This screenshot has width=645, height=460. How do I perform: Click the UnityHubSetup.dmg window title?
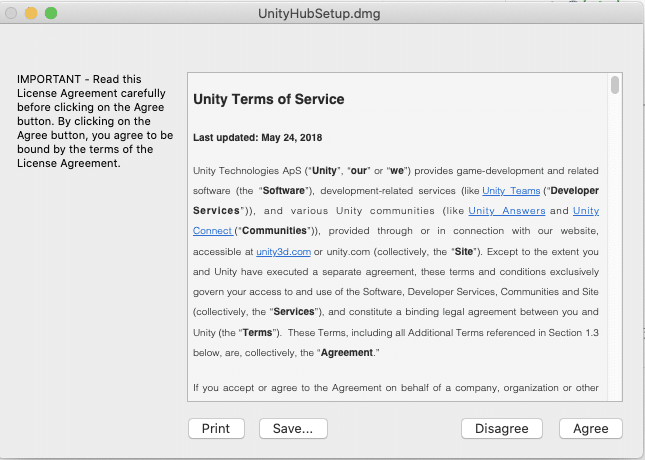tap(319, 14)
